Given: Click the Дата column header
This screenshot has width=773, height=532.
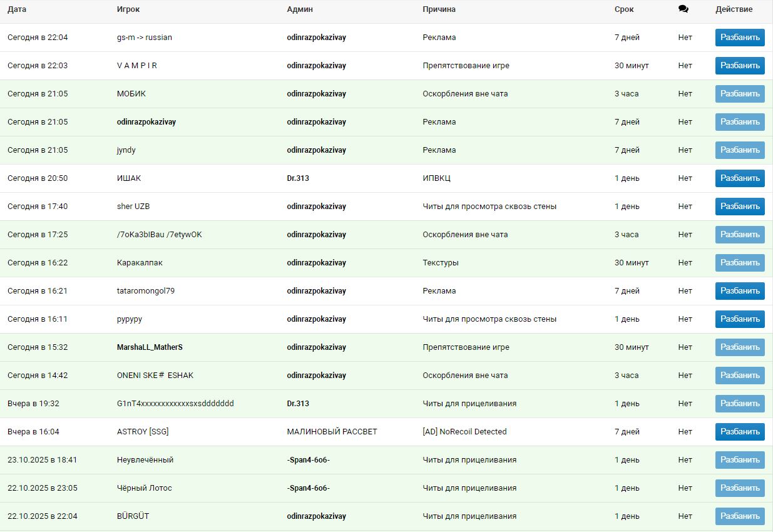Looking at the screenshot, I should pyautogui.click(x=17, y=9).
